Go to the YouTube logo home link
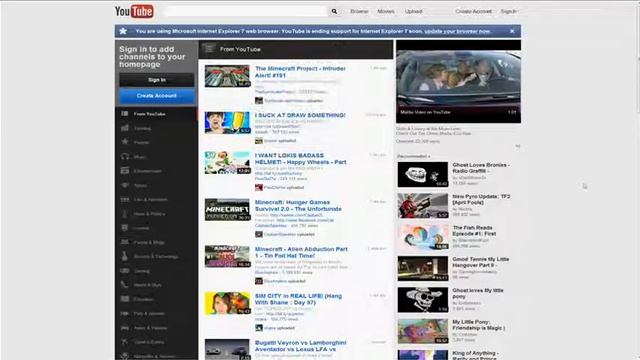 click(134, 11)
